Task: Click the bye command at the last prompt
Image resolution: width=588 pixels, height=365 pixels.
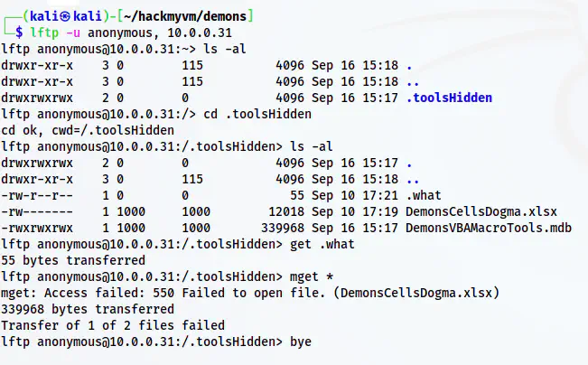Action: [302, 342]
